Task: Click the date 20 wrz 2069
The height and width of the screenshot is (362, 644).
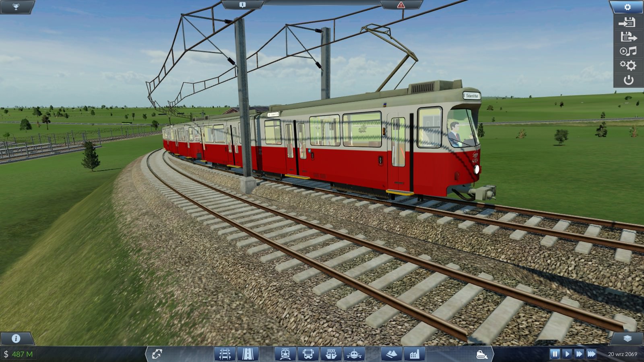Action: (622, 354)
